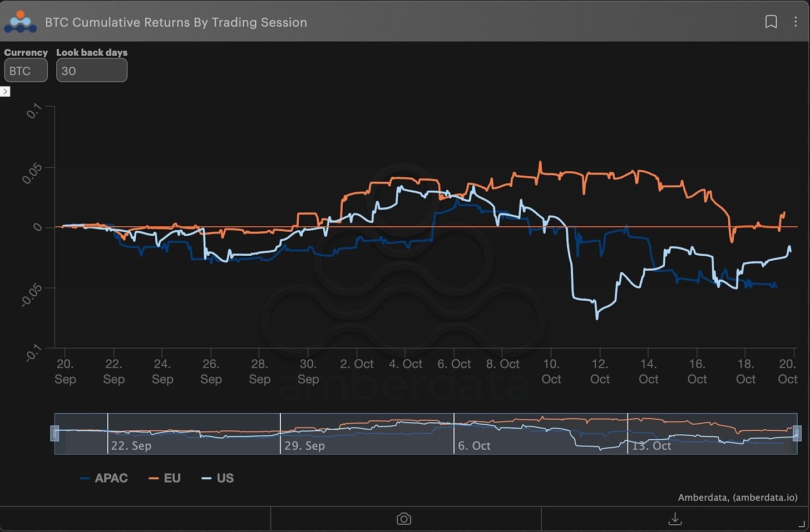
Task: Click the Look back days field
Action: 92,71
